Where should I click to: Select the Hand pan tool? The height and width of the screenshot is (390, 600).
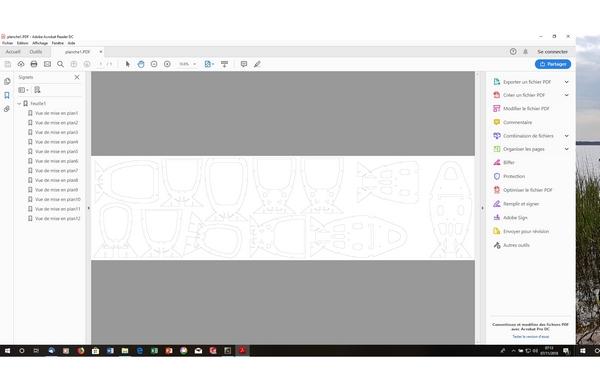[141, 64]
